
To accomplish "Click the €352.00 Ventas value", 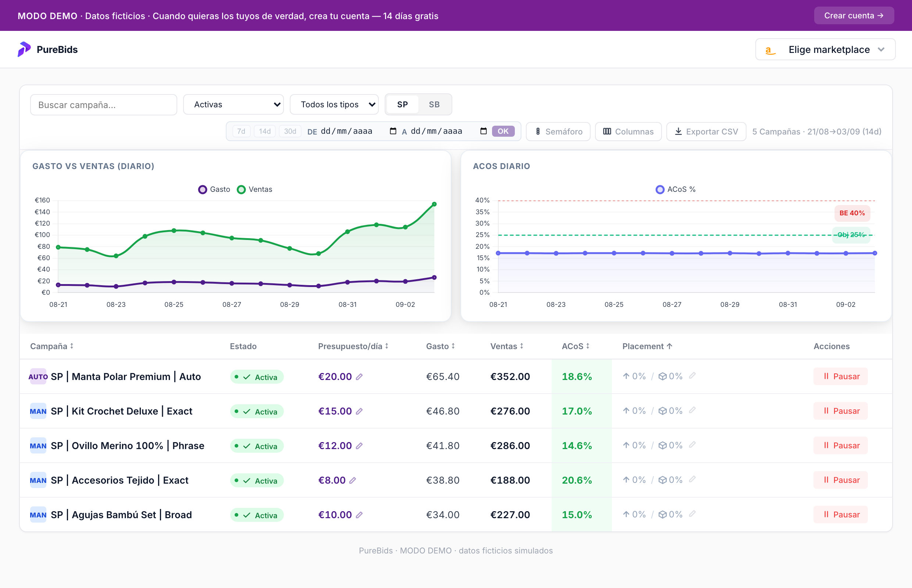I will 510,377.
